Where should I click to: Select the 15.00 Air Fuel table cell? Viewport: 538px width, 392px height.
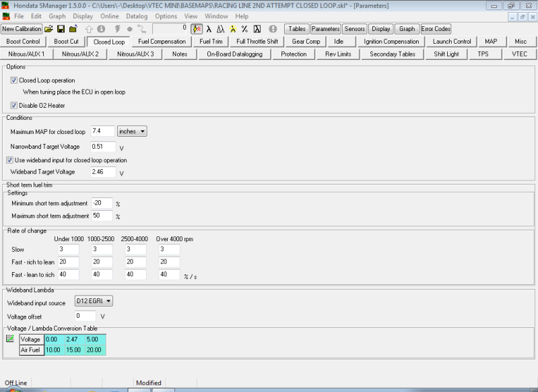pyautogui.click(x=75, y=350)
